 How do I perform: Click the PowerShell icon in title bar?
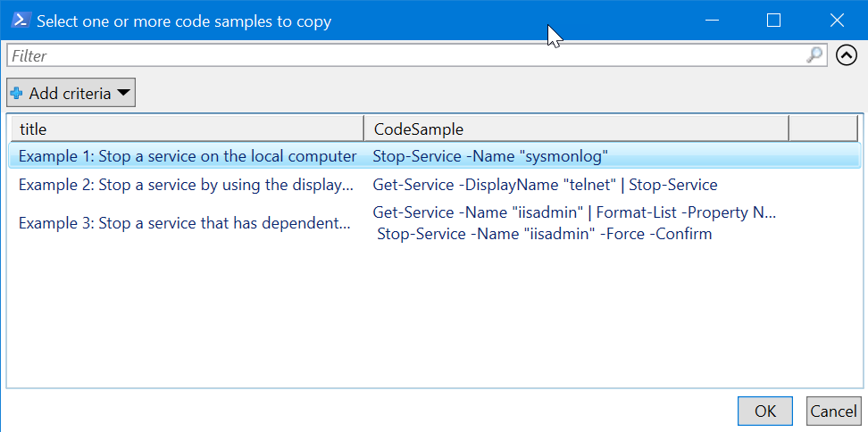(21, 21)
